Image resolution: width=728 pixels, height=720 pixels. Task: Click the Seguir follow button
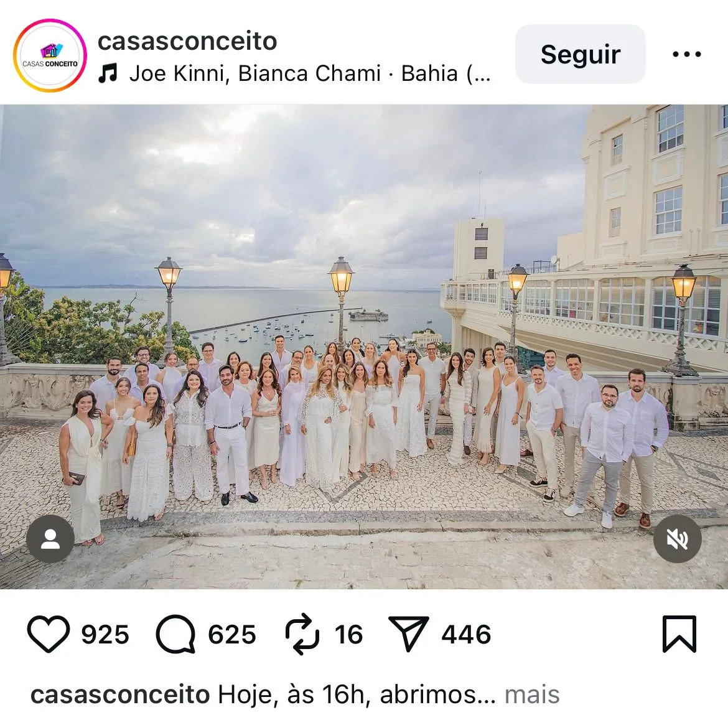point(581,54)
